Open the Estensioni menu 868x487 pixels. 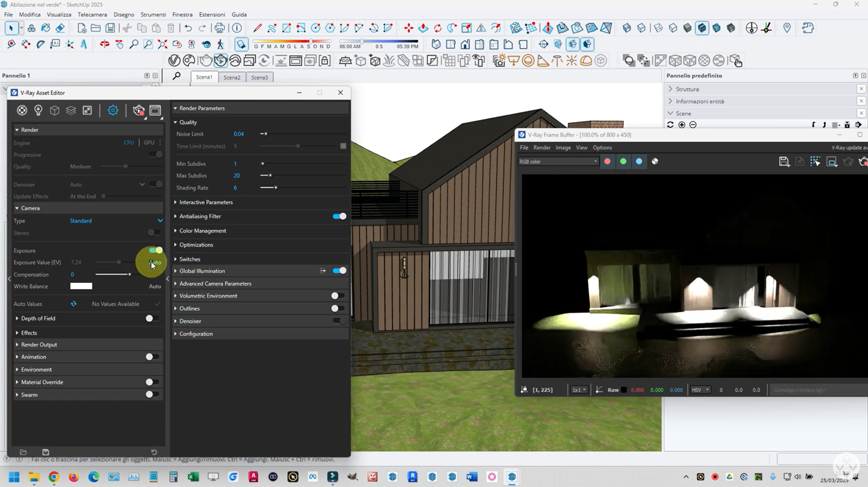pyautogui.click(x=212, y=14)
